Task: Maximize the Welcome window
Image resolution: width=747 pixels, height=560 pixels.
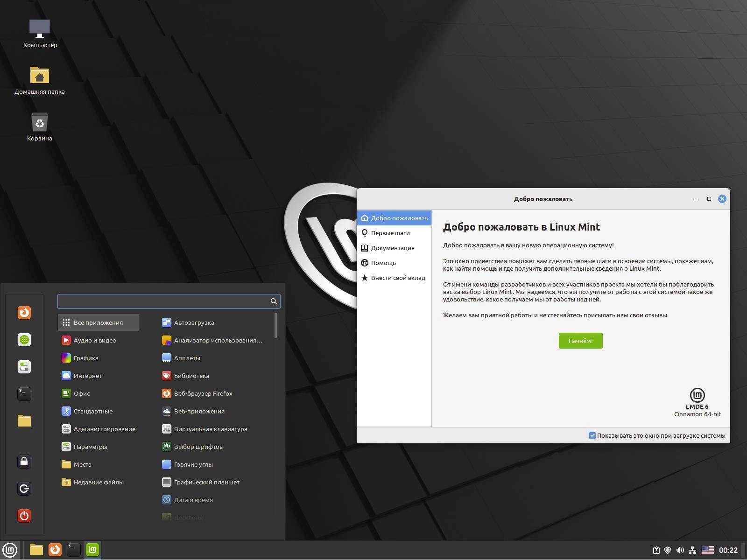Action: pos(709,199)
